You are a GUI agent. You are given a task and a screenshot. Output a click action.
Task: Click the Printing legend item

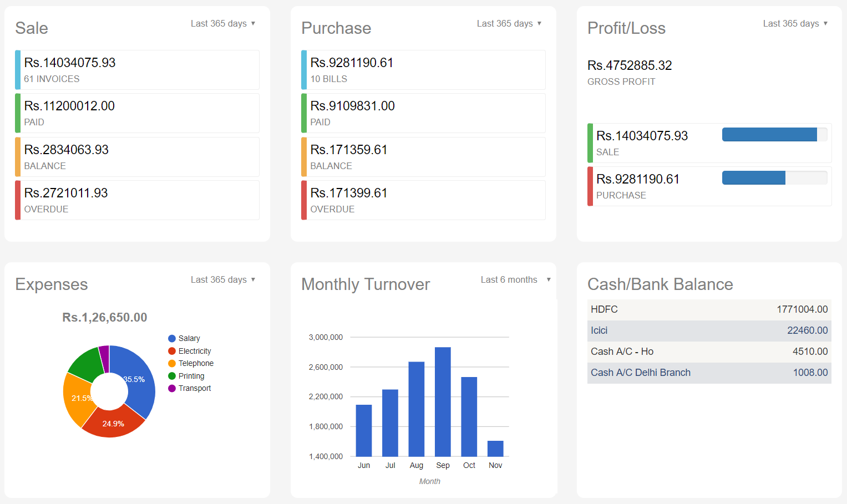(191, 376)
